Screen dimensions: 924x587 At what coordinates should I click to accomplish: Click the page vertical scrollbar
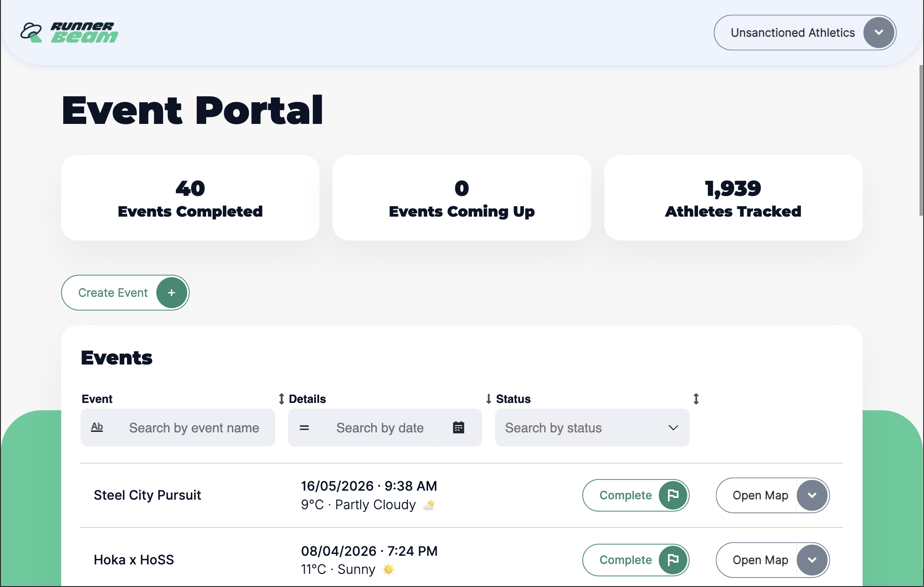tap(921, 140)
